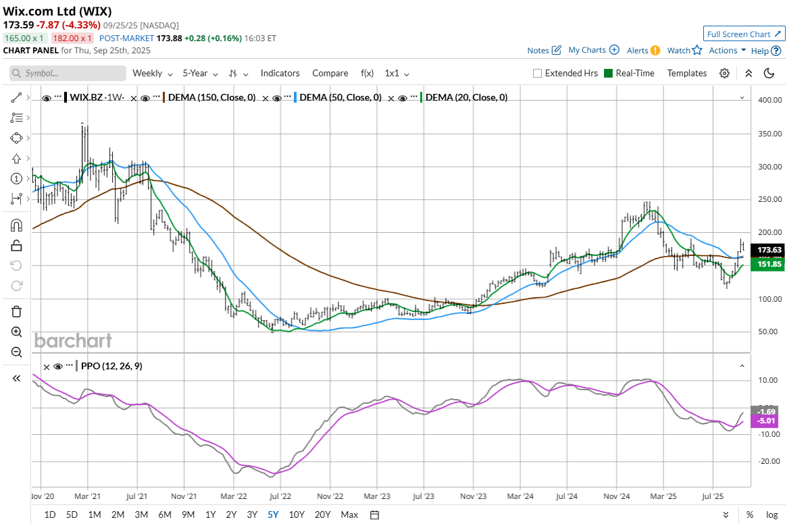Viewport: 812px width, 528px height.
Task: Select the 10Y range tab
Action: click(297, 514)
